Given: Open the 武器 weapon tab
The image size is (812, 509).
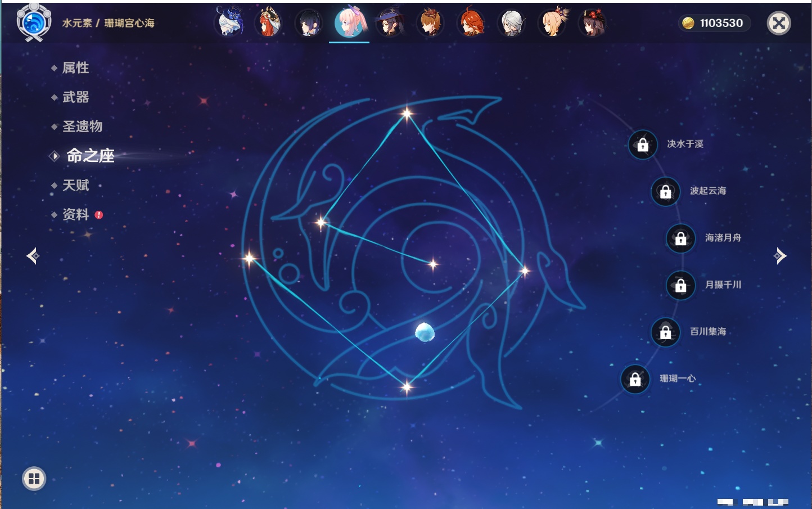Looking at the screenshot, I should [x=75, y=97].
